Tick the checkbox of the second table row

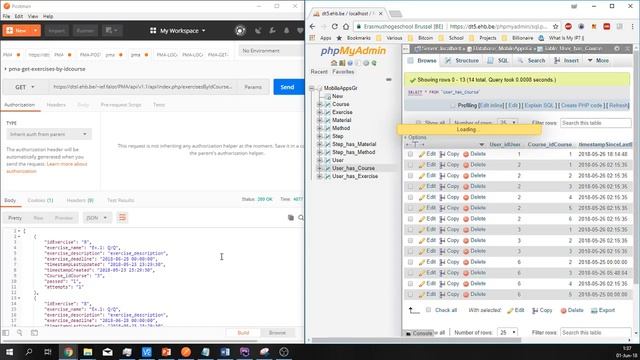tap(410, 165)
